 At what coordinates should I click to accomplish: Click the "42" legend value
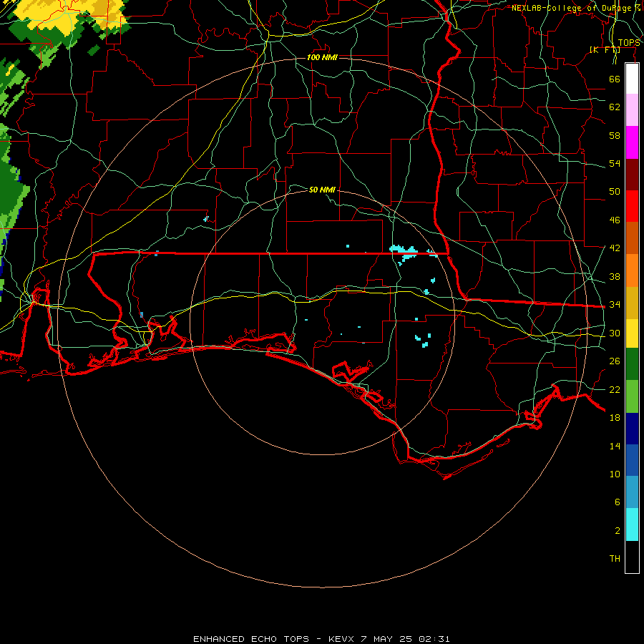(615, 248)
